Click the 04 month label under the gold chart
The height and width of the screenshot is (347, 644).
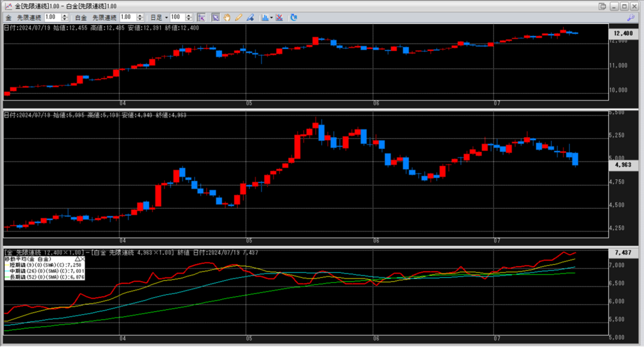pyautogui.click(x=123, y=103)
